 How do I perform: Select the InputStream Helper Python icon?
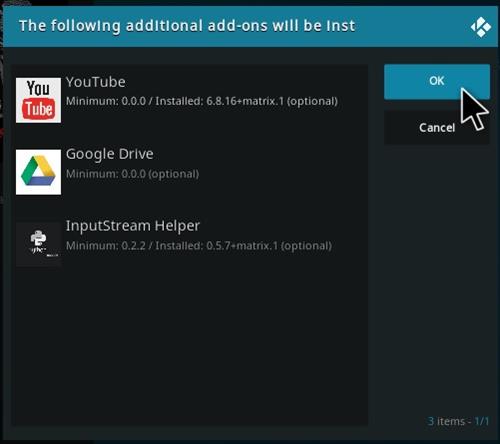38,244
